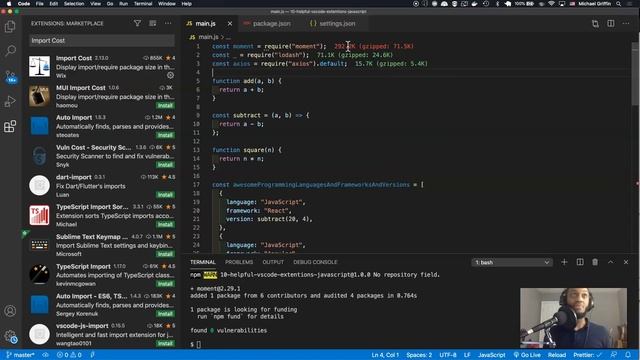Open changes compare icon in editor toolbar
The width and height of the screenshot is (640, 360).
click(596, 24)
